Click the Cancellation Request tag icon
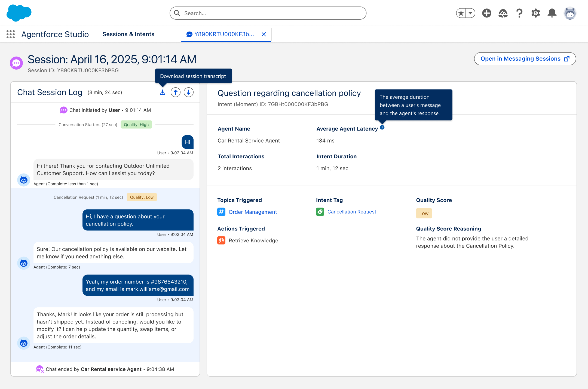Viewport: 588px width, 389px height. 320,212
